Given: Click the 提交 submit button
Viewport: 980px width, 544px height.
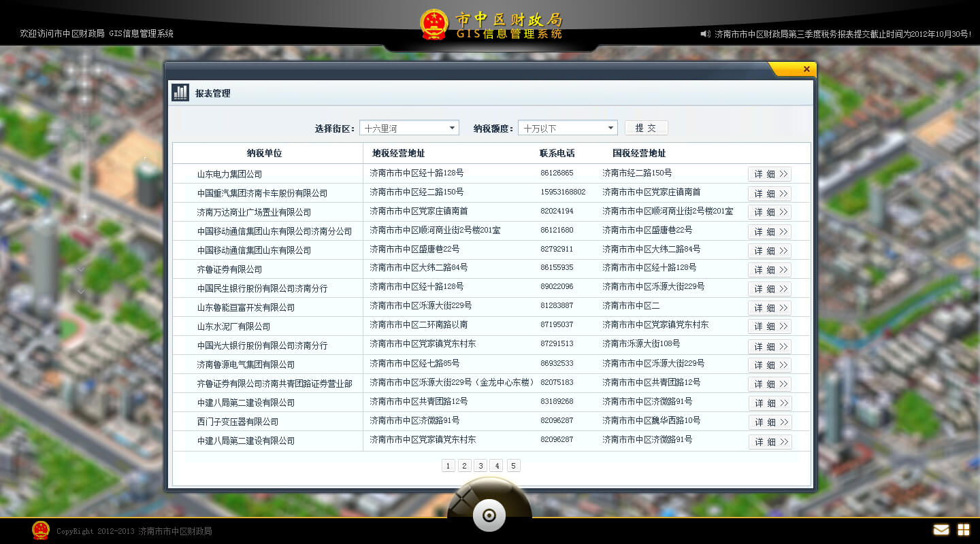Looking at the screenshot, I should (646, 128).
